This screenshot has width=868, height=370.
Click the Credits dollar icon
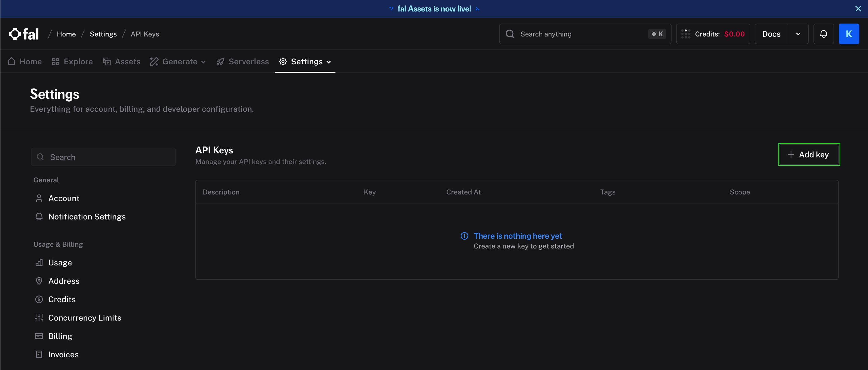click(39, 299)
